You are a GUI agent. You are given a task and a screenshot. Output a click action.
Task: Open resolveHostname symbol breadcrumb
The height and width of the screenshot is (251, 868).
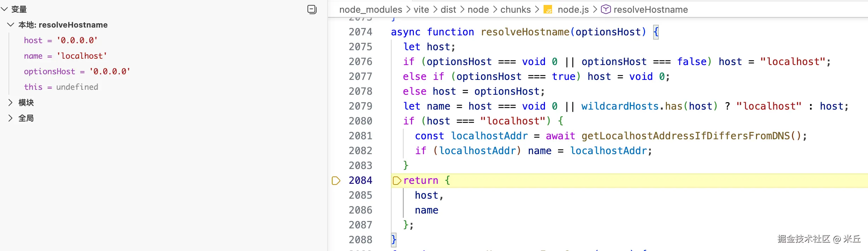pos(651,10)
